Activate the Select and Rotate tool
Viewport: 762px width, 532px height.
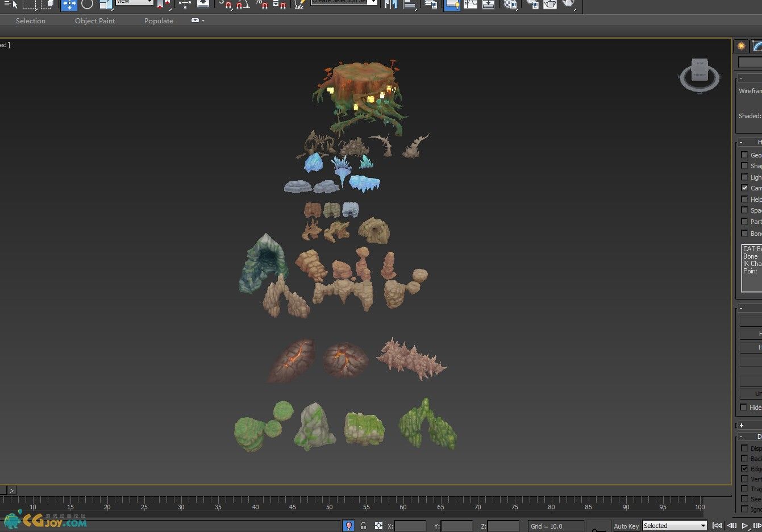[87, 4]
